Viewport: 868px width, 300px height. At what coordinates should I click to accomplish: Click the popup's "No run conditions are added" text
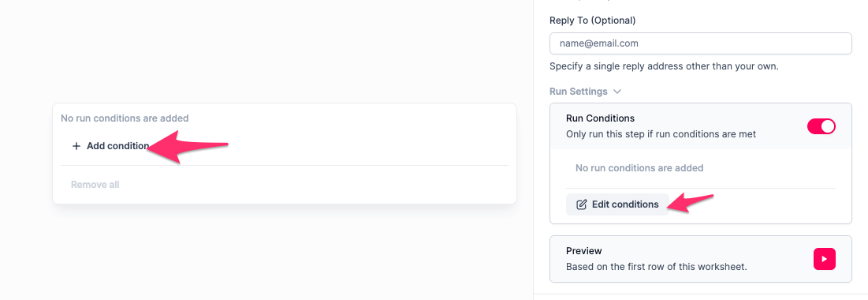[125, 118]
